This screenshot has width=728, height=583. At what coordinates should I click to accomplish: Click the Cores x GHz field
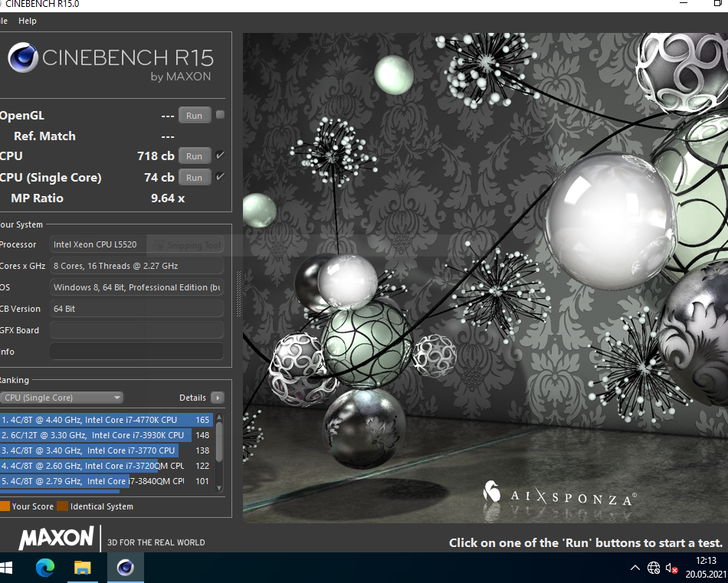pos(137,266)
